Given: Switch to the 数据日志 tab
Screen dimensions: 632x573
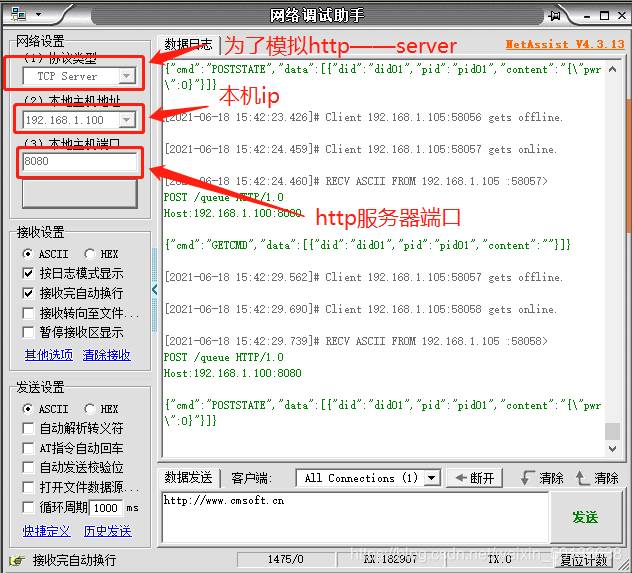Looking at the screenshot, I should click(188, 44).
